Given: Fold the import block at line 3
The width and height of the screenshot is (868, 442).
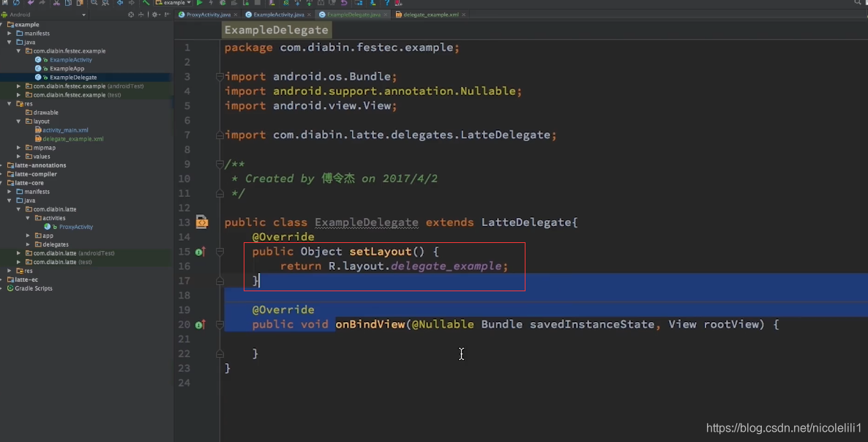Looking at the screenshot, I should [x=220, y=76].
